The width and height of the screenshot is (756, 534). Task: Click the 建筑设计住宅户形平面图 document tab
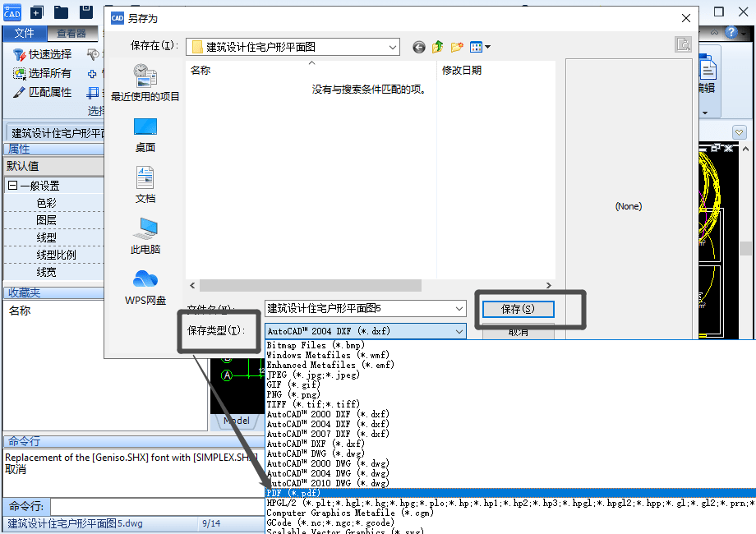pos(57,133)
